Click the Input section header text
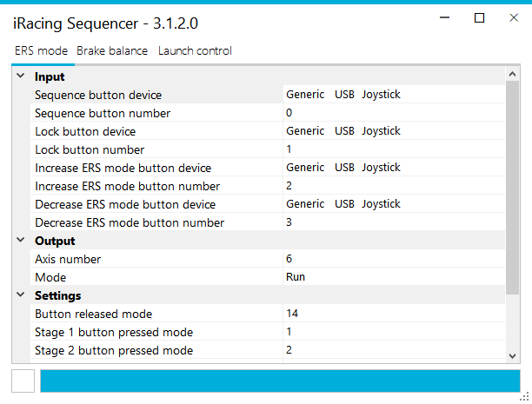Viewport: 532px width, 404px height. pyautogui.click(x=50, y=76)
